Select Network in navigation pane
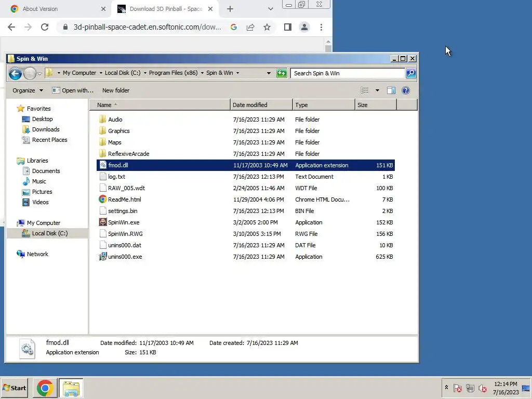Screen dimensions: 532x399 tap(37, 254)
